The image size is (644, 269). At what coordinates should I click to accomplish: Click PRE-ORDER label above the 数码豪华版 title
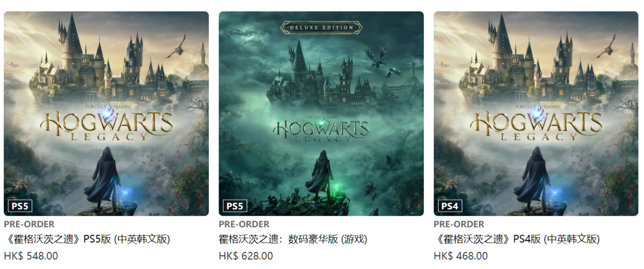244,224
